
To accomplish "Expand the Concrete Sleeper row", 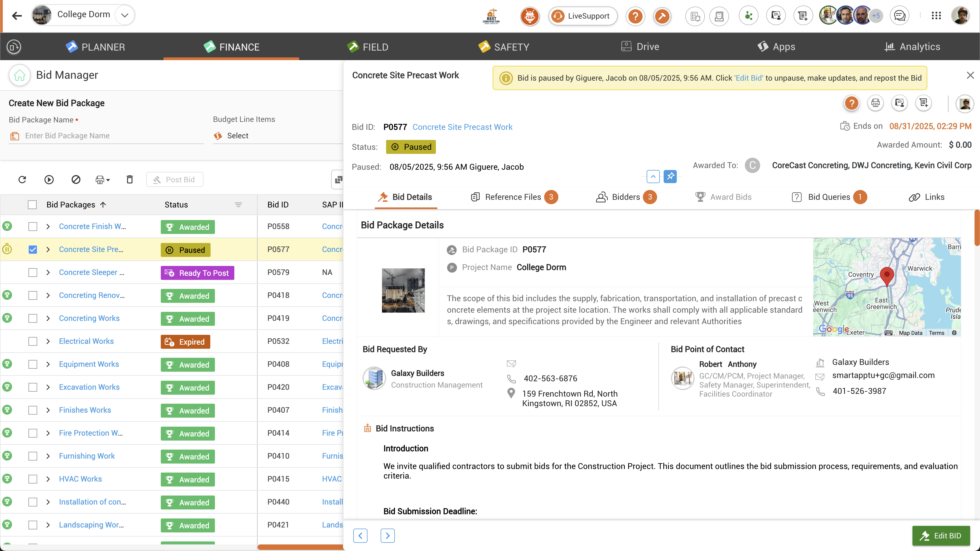I will pyautogui.click(x=48, y=273).
